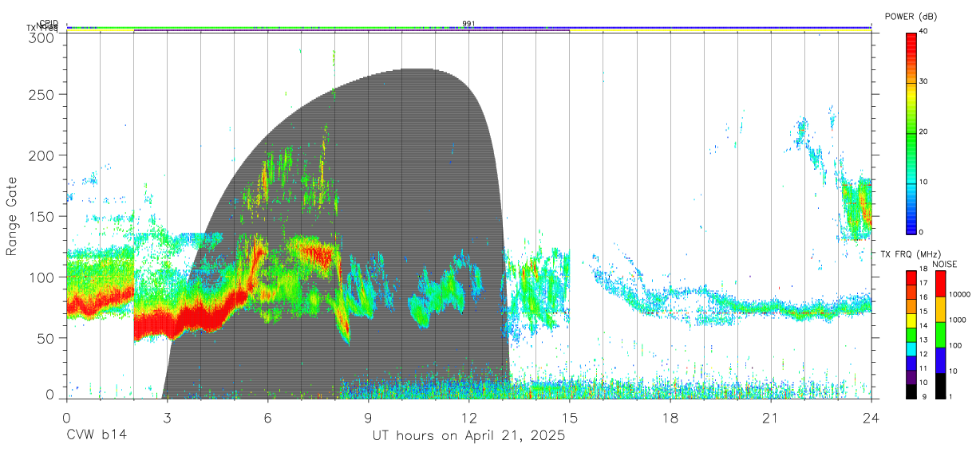This screenshot has height=452, width=980.
Task: Click the 9 tick on UT hours axis
Action: pos(369,418)
